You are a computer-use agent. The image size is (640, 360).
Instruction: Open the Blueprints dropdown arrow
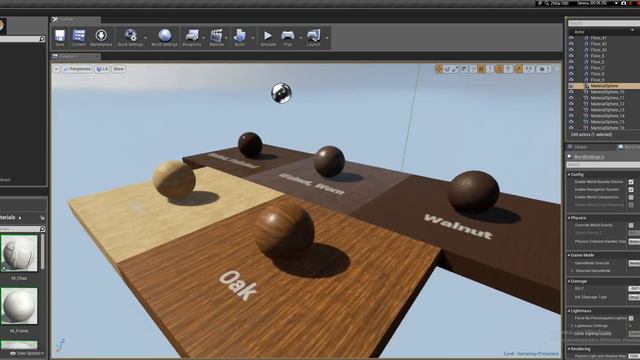pyautogui.click(x=203, y=38)
